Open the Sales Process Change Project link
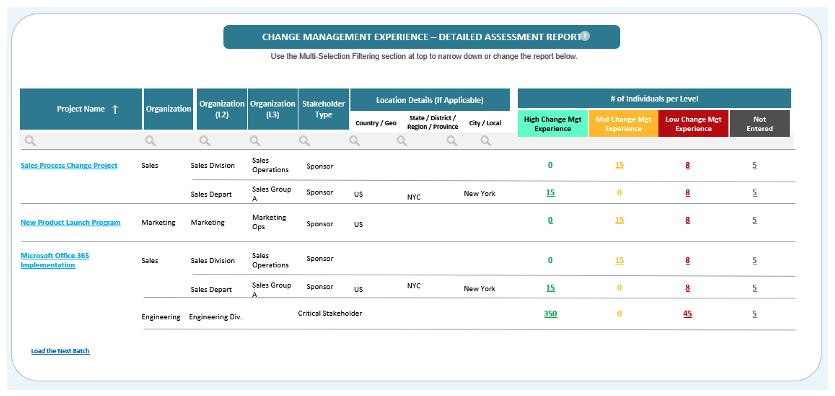Viewport: 835px width, 396px height. coord(69,166)
